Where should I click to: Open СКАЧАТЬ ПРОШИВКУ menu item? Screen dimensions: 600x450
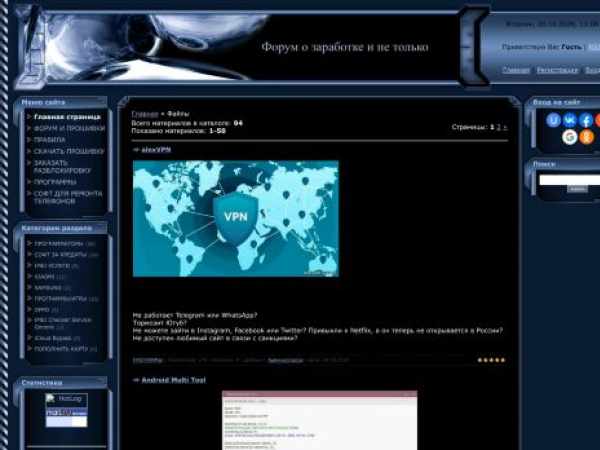click(69, 151)
